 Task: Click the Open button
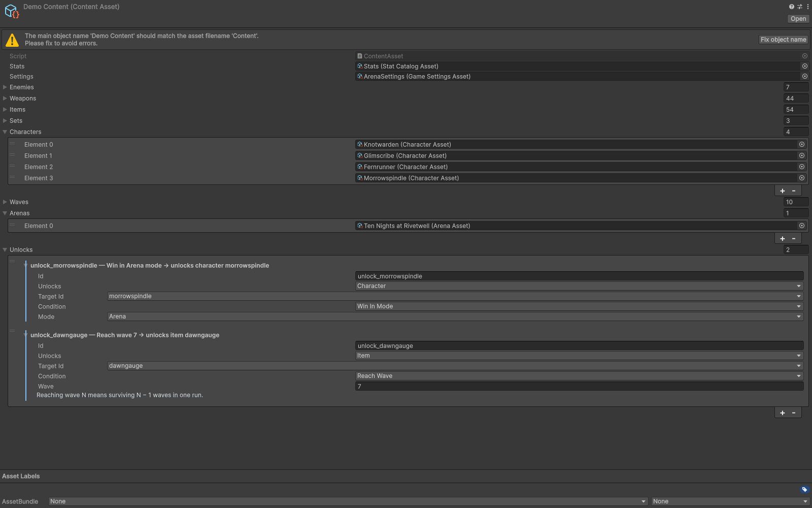pyautogui.click(x=798, y=19)
